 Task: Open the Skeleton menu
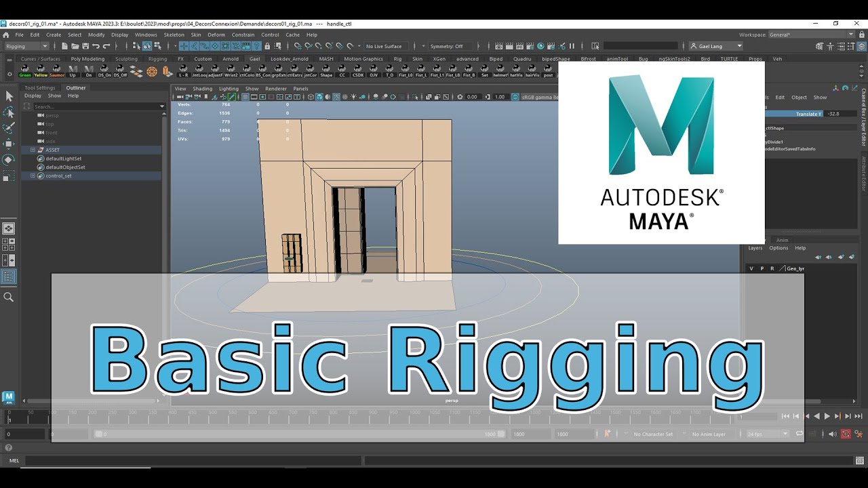(x=174, y=35)
